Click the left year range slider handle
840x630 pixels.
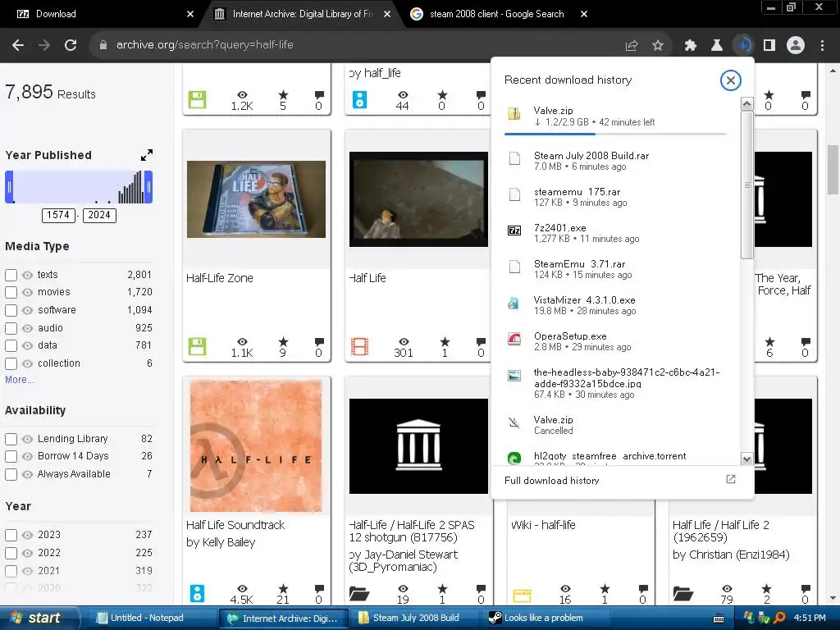[9, 187]
